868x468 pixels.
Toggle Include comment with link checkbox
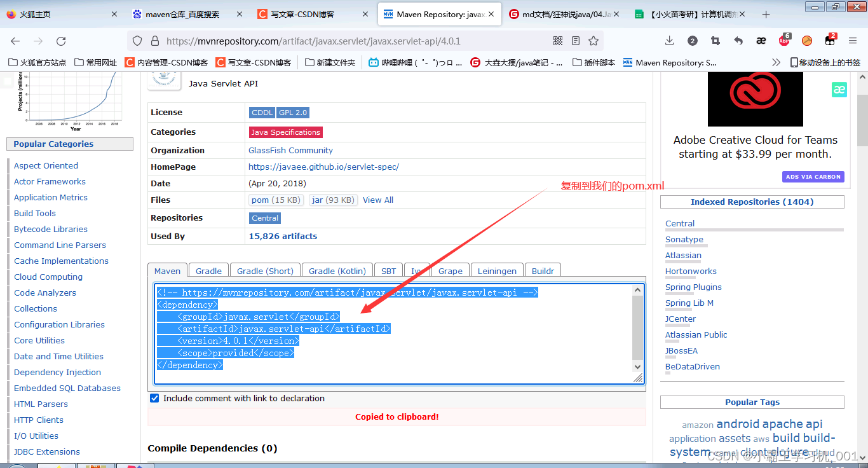(x=154, y=398)
